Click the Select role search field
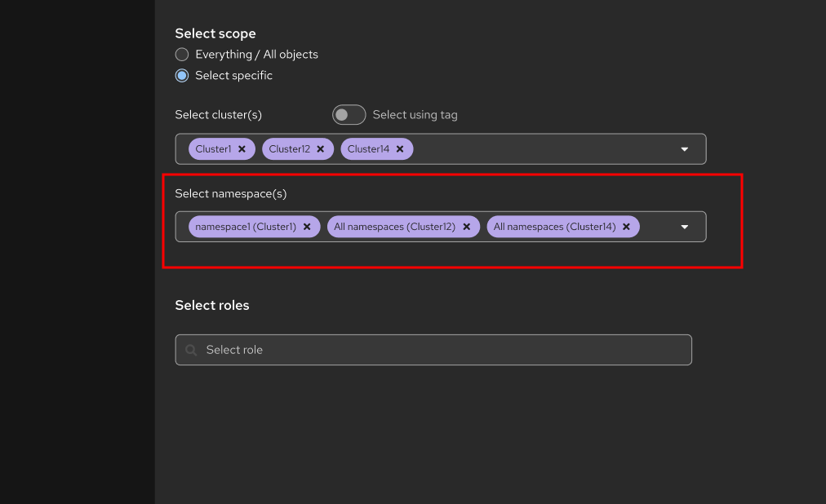826x504 pixels. click(441, 350)
